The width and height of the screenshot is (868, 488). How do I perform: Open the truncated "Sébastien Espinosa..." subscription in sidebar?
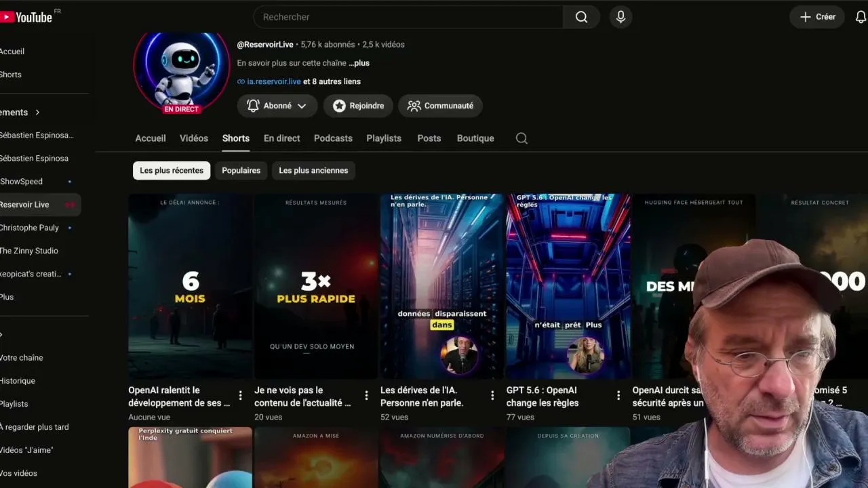pyautogui.click(x=37, y=136)
